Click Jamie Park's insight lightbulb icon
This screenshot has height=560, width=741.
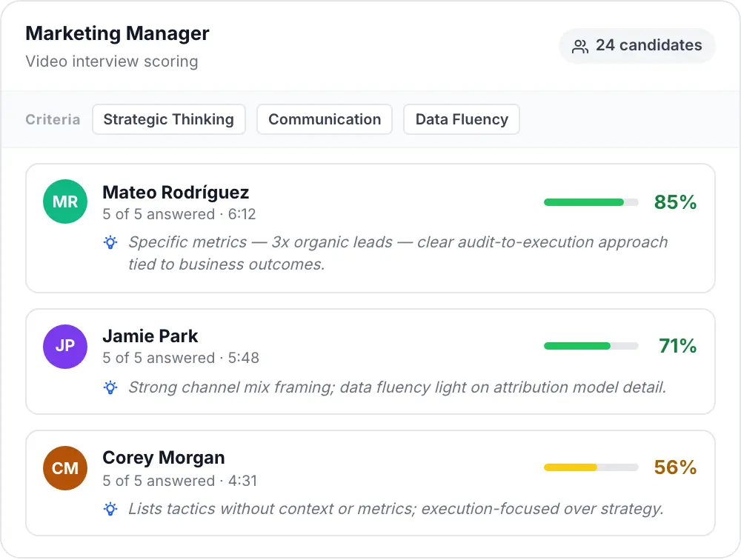(x=110, y=387)
